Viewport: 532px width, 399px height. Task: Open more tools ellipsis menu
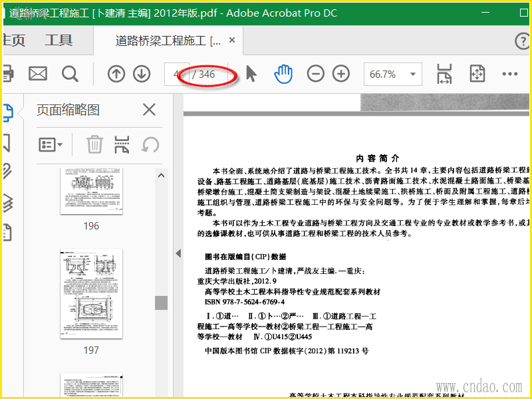click(509, 74)
